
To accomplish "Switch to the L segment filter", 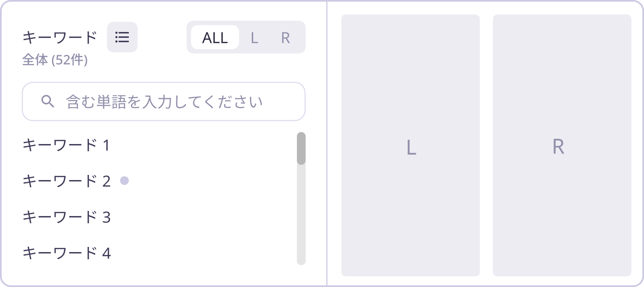I will (254, 37).
